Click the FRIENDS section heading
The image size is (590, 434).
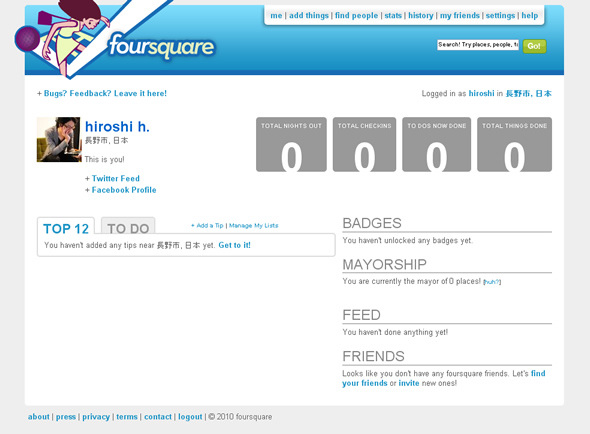[x=373, y=356]
